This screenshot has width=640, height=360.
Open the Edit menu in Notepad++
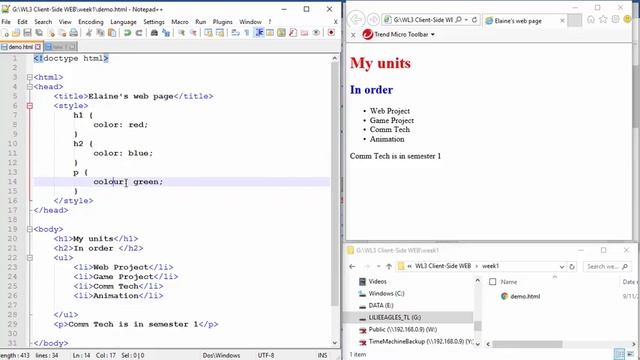click(x=22, y=22)
